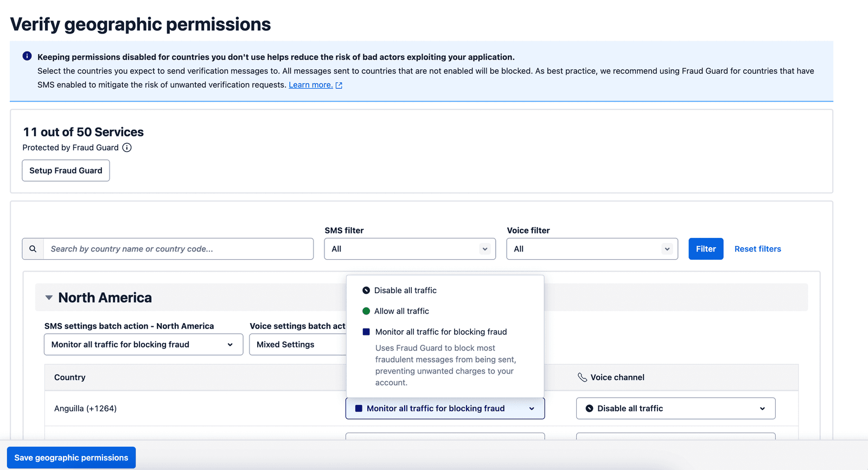This screenshot has width=868, height=470.
Task: Click the blue info icon in banner
Action: point(27,56)
